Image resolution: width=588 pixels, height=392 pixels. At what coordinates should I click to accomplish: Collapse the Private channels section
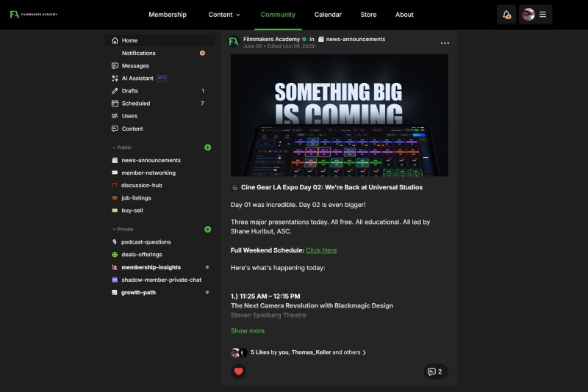click(123, 229)
